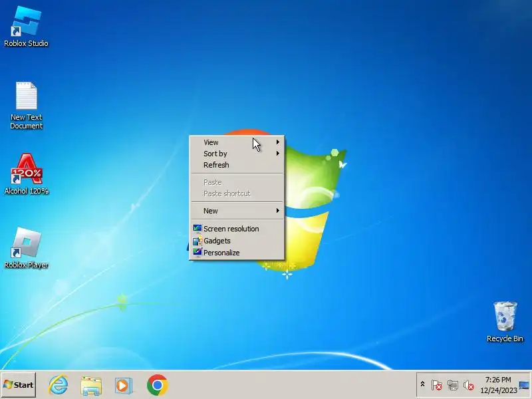Select the Alcohol 120% desktop shortcut

click(26, 174)
